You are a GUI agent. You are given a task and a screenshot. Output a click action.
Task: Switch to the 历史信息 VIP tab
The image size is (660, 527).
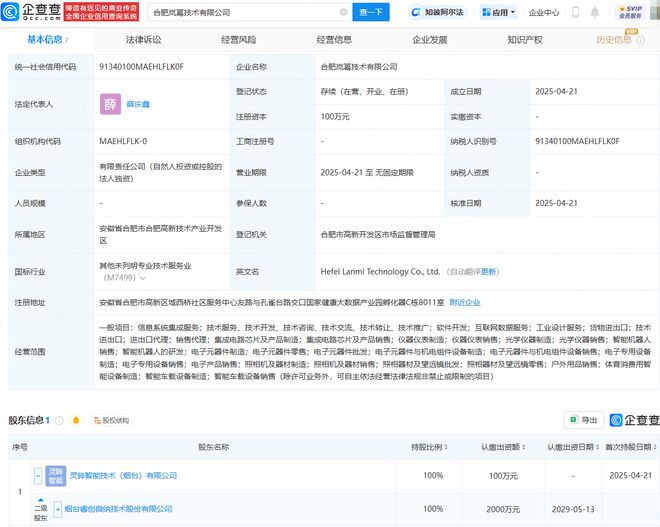(614, 40)
